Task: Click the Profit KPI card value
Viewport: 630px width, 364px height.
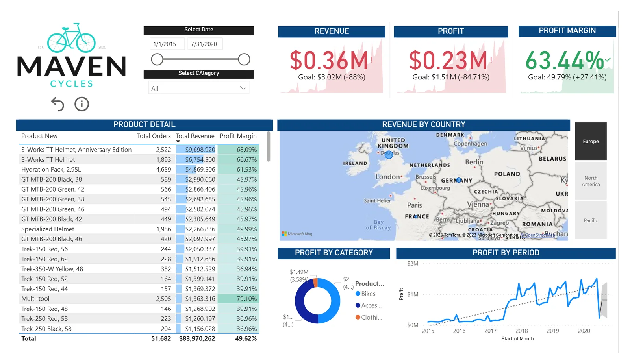Action: pos(448,60)
